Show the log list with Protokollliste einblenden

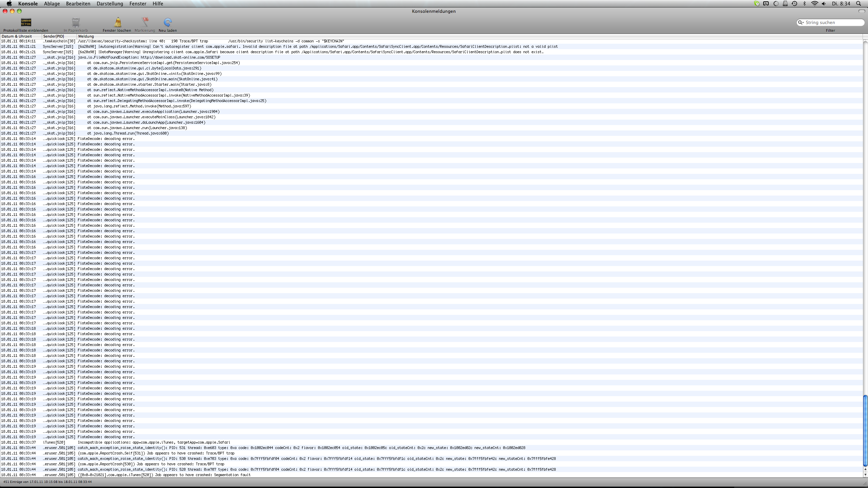click(x=26, y=22)
